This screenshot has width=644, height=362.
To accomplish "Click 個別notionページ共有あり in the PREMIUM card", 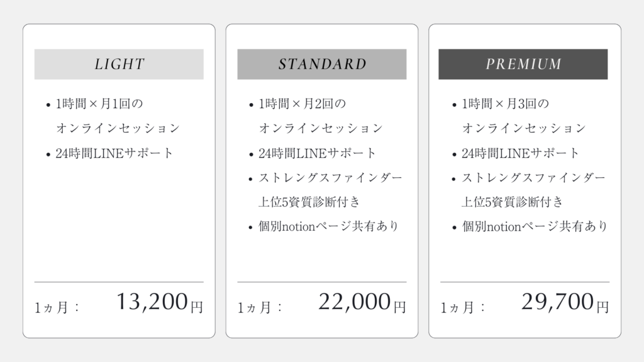I will [535, 227].
